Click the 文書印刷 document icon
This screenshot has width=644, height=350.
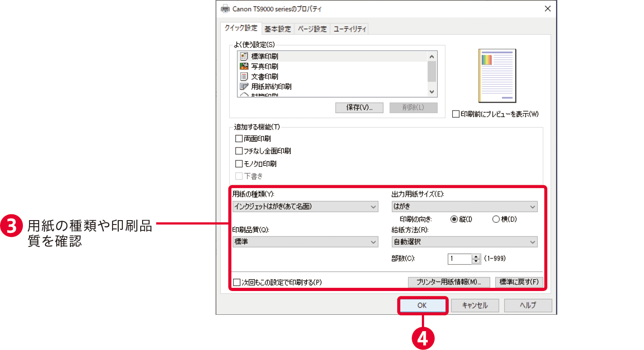click(x=244, y=77)
